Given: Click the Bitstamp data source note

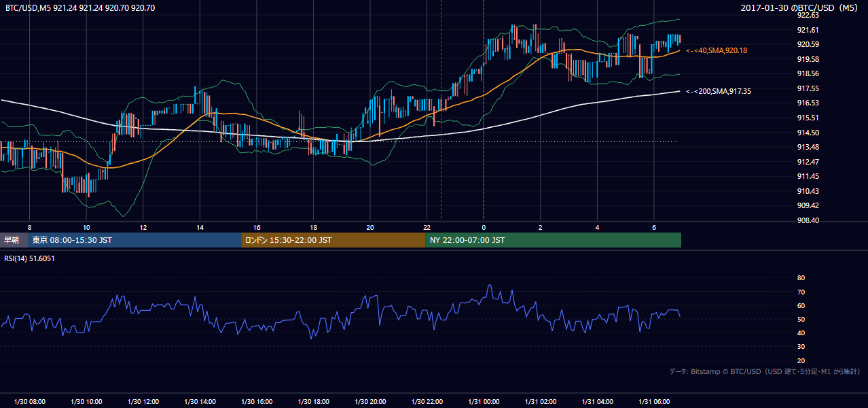Looking at the screenshot, I should click(x=765, y=371).
